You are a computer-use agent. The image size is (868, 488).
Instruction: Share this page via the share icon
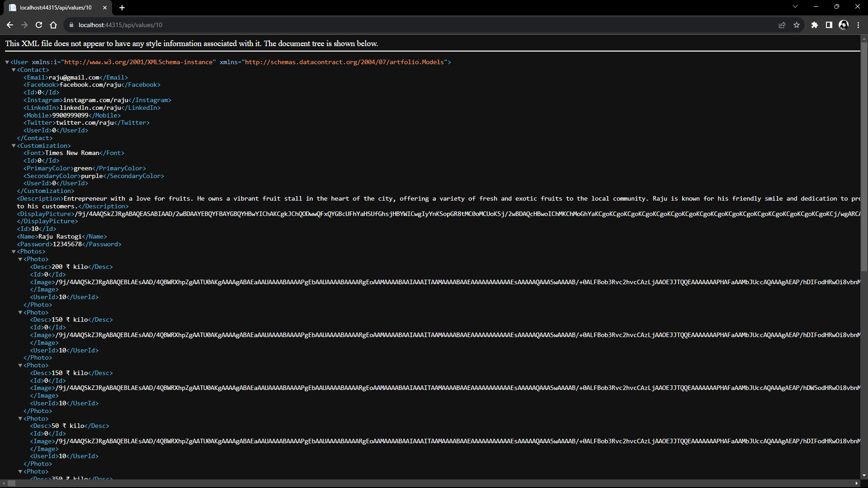click(782, 25)
